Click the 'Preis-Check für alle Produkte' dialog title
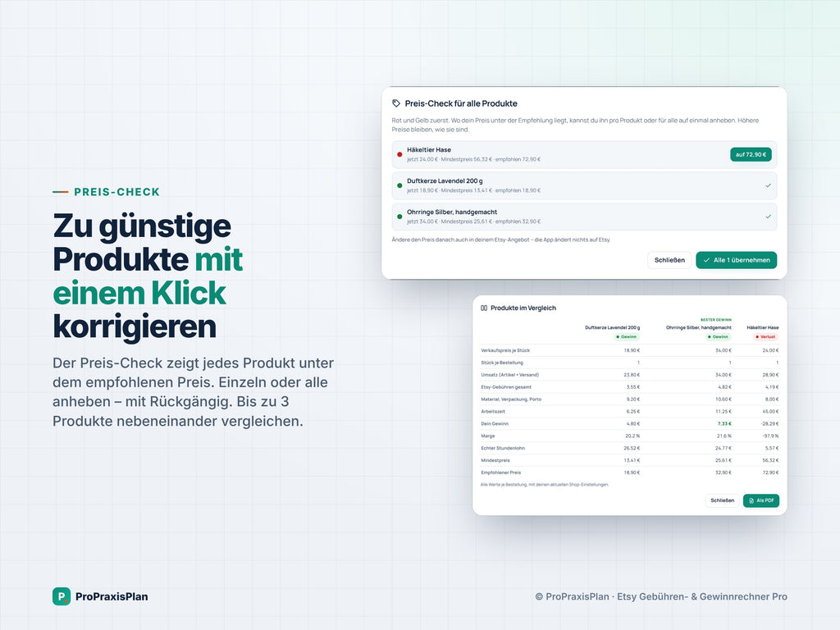 [x=461, y=103]
